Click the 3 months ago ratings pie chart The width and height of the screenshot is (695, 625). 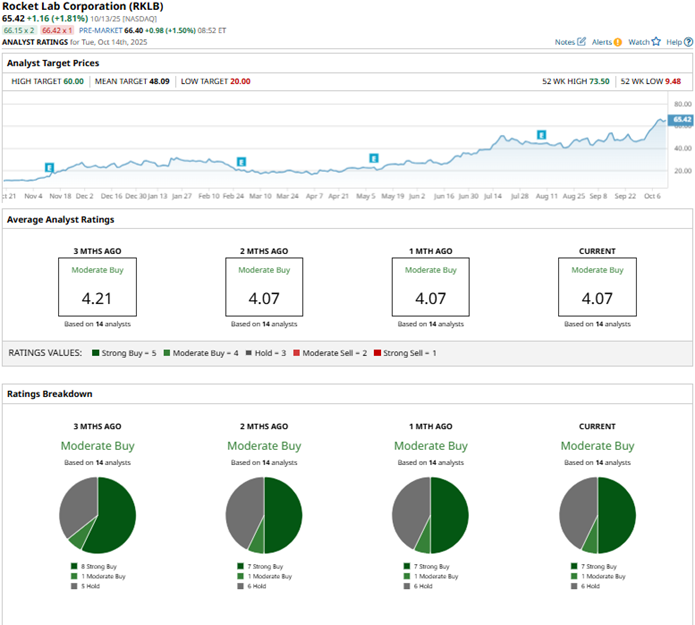tap(98, 515)
